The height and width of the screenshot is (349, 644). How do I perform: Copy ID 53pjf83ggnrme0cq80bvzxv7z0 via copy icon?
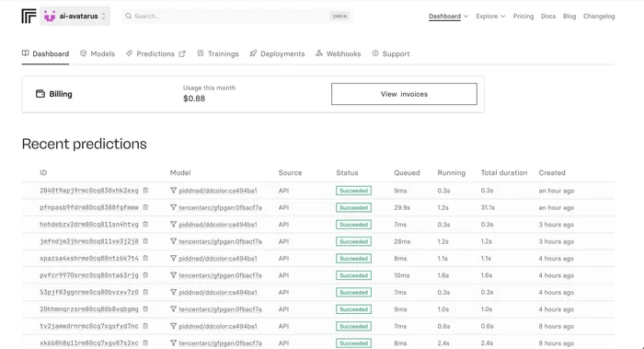pyautogui.click(x=145, y=292)
